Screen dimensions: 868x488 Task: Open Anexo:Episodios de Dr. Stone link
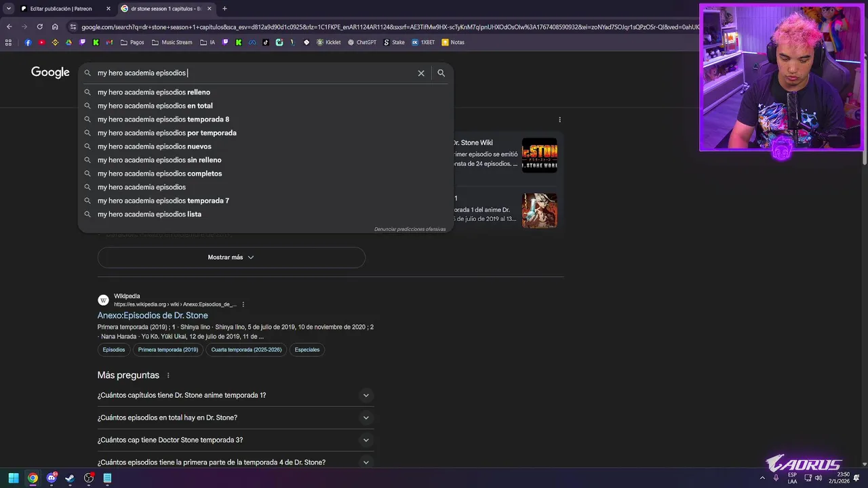153,316
